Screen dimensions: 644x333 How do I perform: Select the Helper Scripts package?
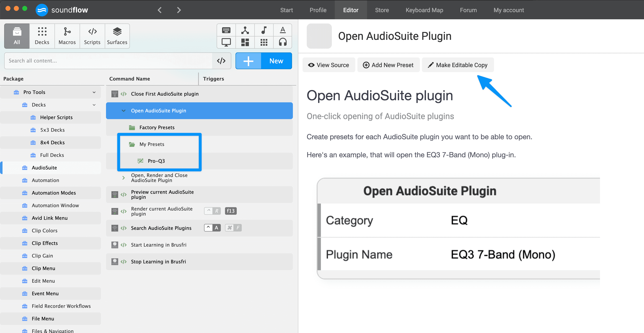(x=50, y=117)
